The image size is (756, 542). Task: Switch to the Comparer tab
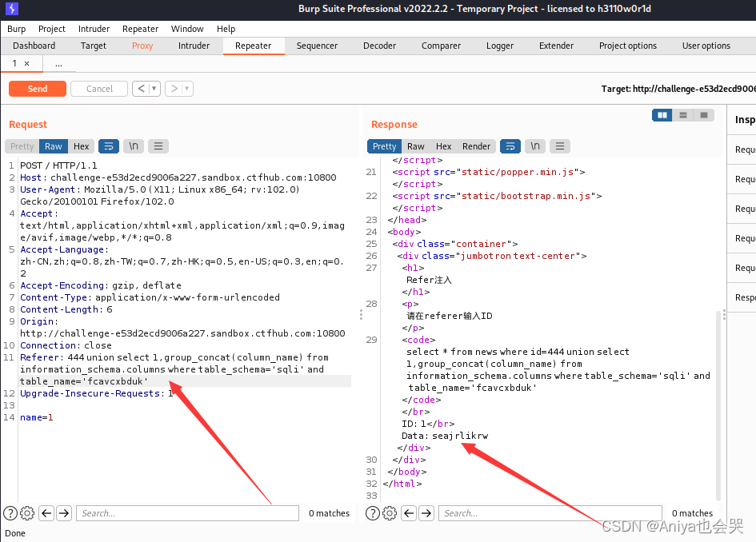pyautogui.click(x=441, y=46)
